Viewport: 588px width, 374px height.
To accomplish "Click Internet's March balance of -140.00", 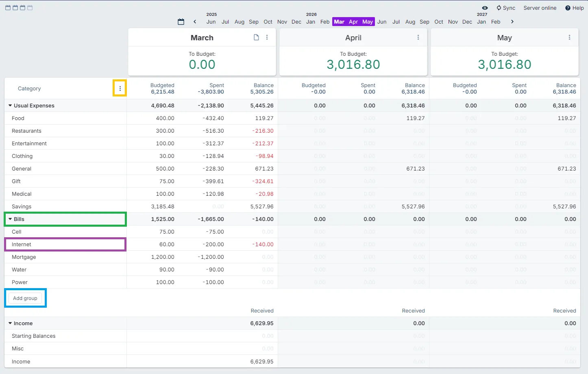I will click(x=264, y=244).
